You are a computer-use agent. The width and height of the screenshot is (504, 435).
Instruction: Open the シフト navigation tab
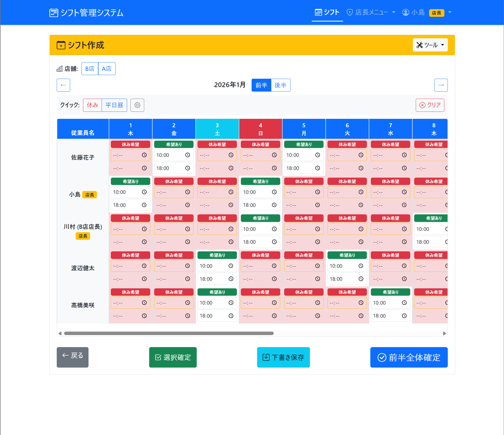coord(327,13)
